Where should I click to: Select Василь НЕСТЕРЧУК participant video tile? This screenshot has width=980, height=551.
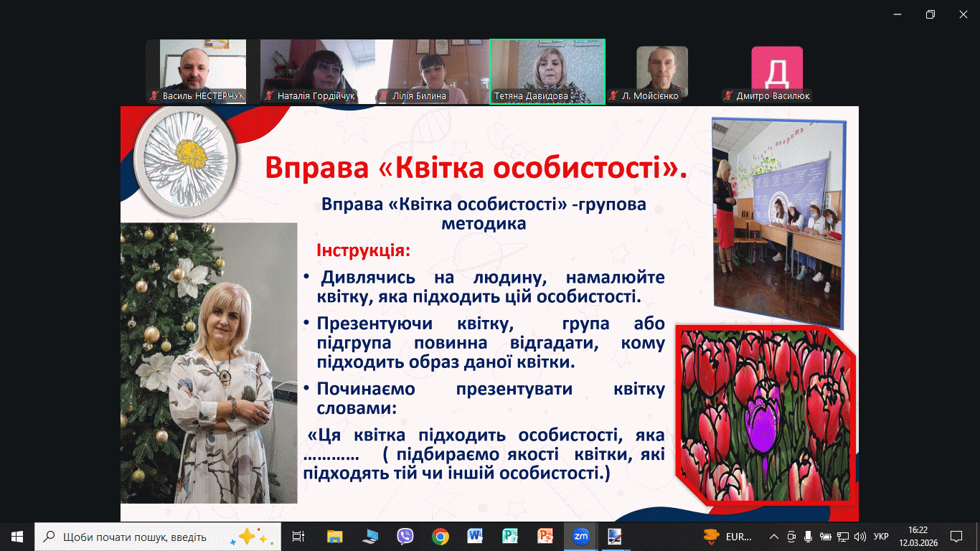click(202, 71)
